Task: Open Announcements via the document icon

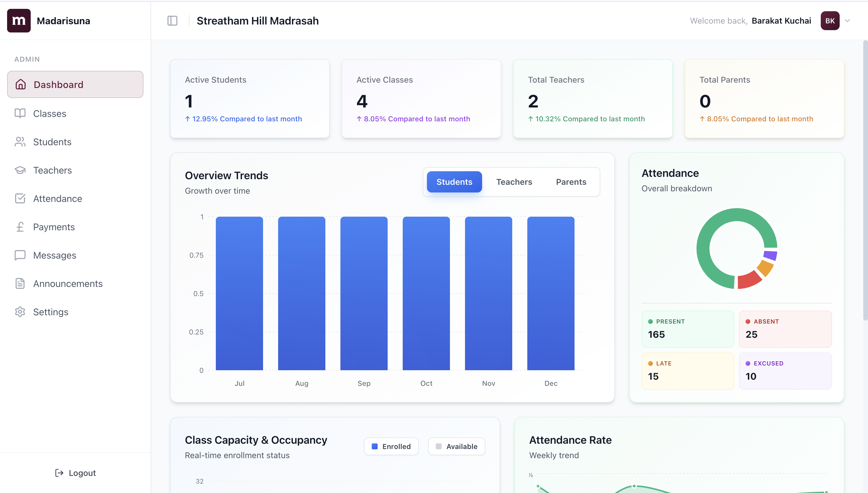Action: click(x=20, y=283)
